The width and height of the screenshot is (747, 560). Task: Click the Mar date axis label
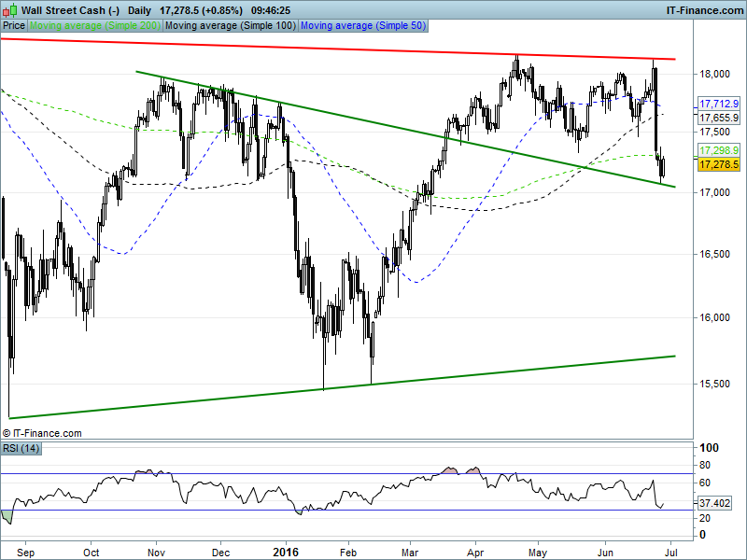click(410, 553)
